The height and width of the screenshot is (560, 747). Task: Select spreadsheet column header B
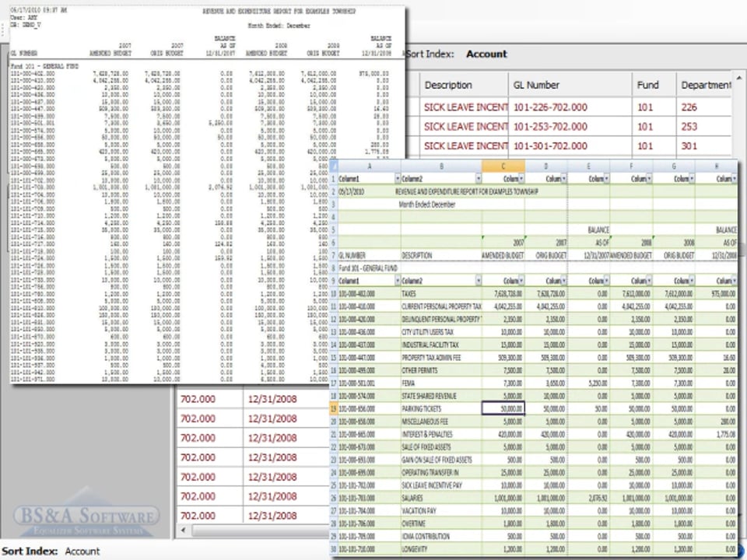(442, 166)
